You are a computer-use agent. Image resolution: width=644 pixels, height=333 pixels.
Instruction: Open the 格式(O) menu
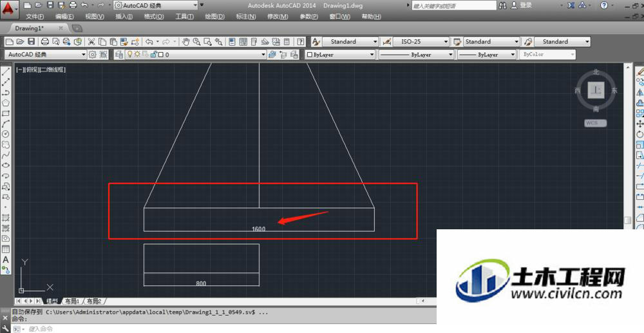(x=154, y=16)
